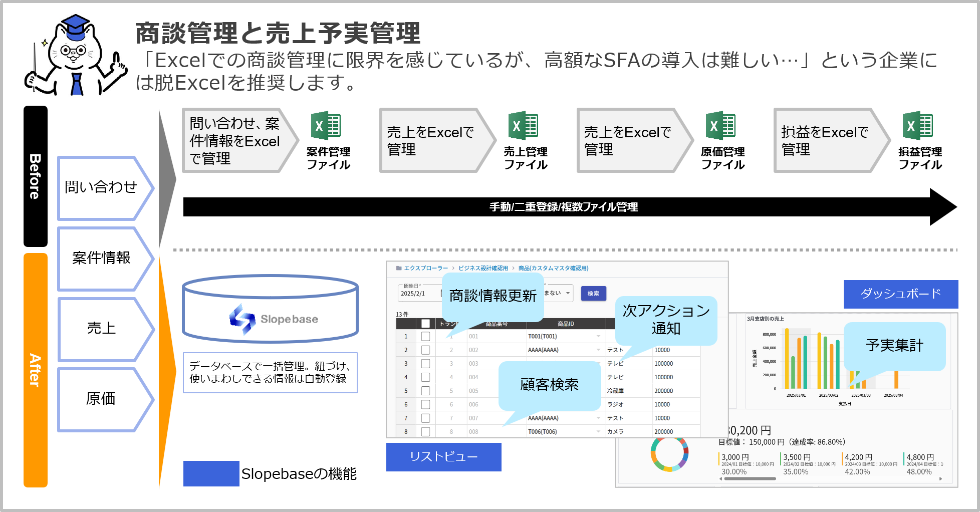Open the AAAA(AAAA) dropdown arrow in row 7

coord(598,418)
